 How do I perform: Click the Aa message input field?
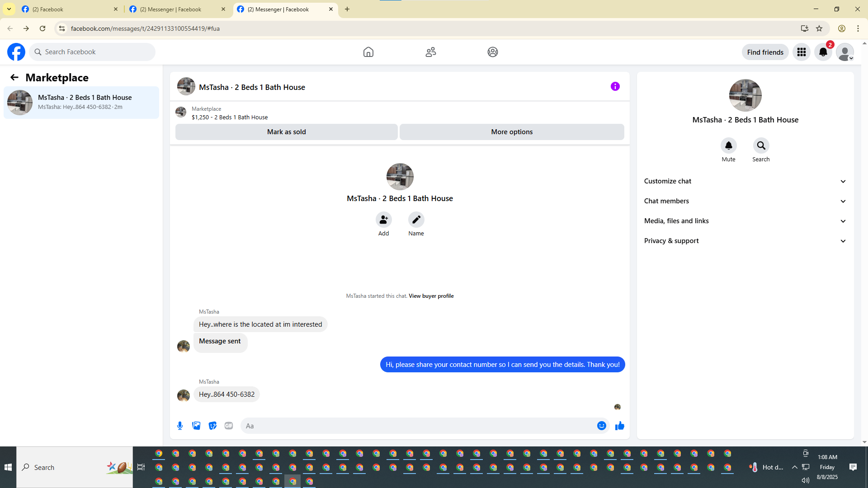[x=416, y=426]
